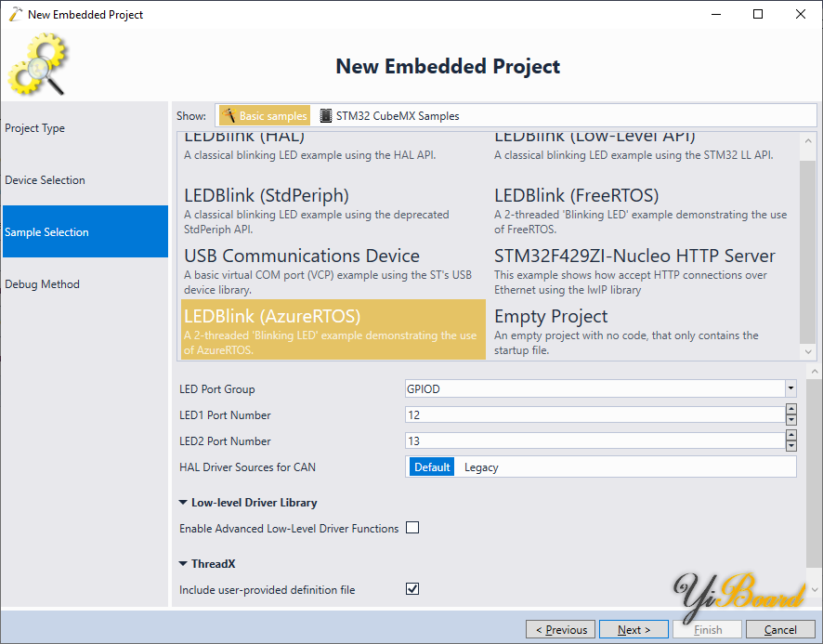Choose the Empty Project sample
The height and width of the screenshot is (644, 823).
click(643, 329)
